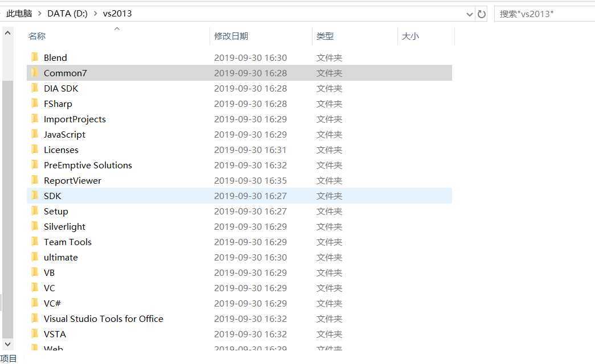Expand the chevron after 此电脑 in breadcrumb
The height and width of the screenshot is (364, 595).
tap(39, 14)
